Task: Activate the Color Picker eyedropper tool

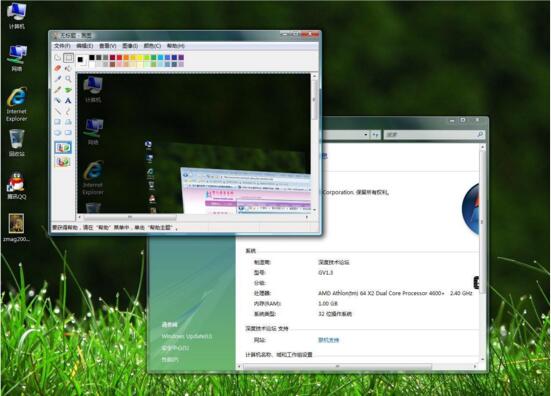Action: click(58, 79)
